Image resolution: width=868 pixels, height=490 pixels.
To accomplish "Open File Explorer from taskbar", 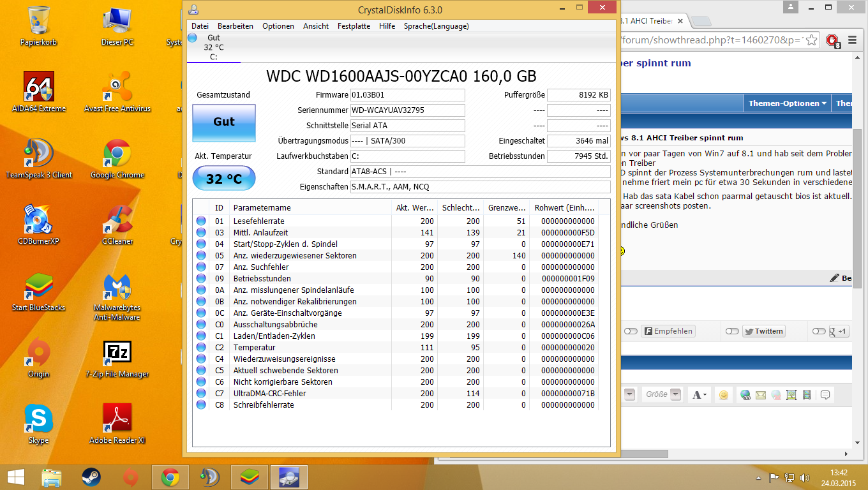I will [52, 477].
